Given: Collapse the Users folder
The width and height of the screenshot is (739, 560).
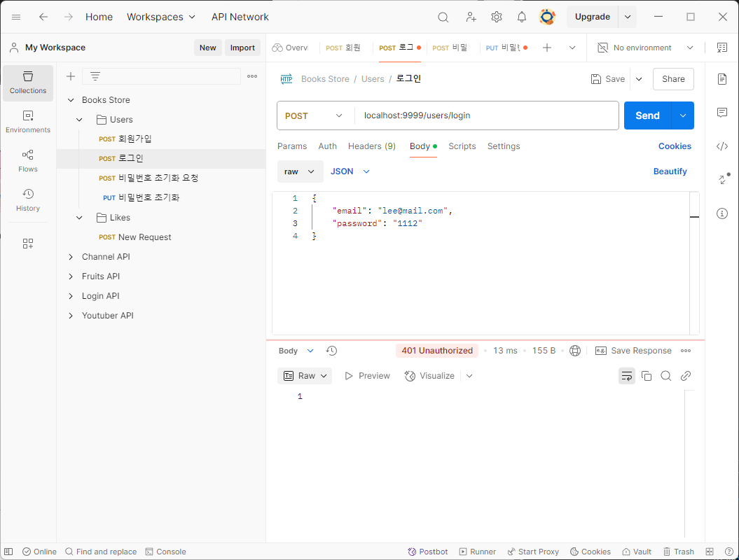Looking at the screenshot, I should pos(79,120).
